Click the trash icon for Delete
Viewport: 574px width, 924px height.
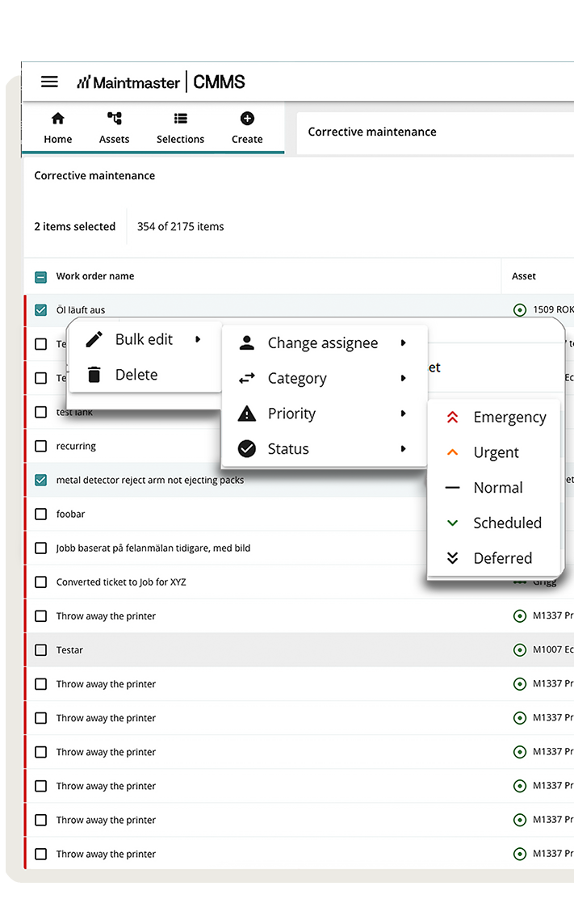point(94,375)
